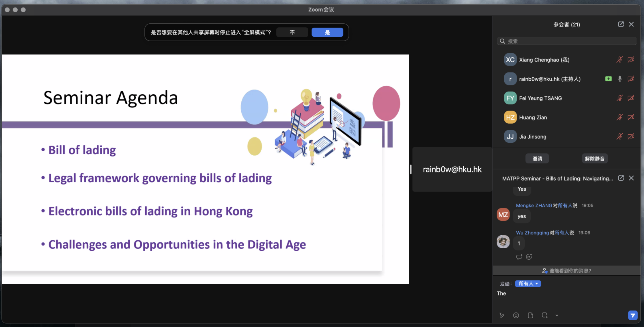Click the participants search field

point(566,41)
